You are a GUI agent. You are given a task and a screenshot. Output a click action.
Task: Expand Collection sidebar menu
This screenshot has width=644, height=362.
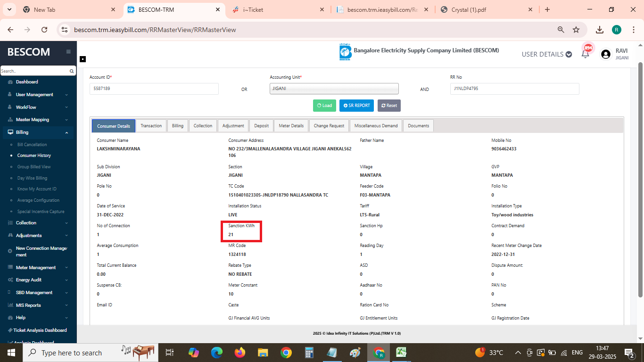click(x=38, y=223)
